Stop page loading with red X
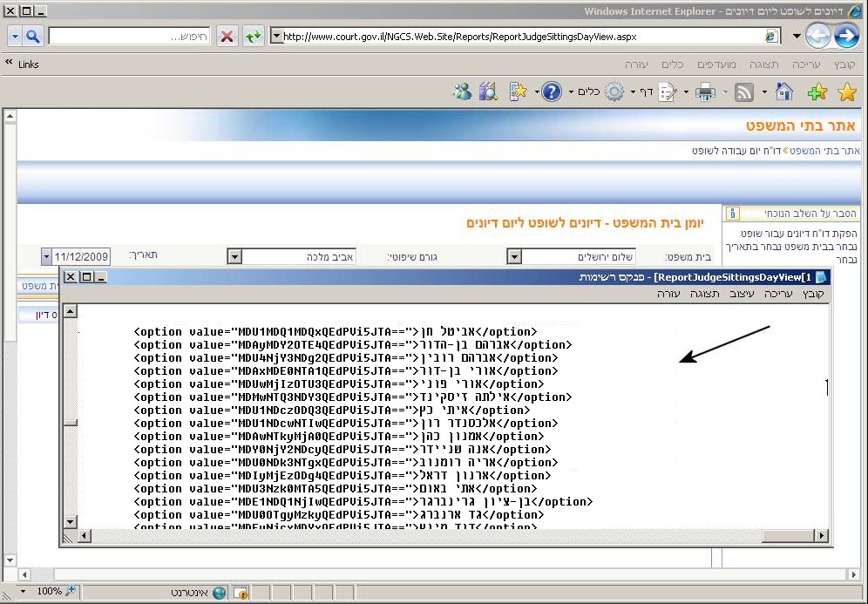Viewport: 868px width, 604px height. click(x=227, y=37)
